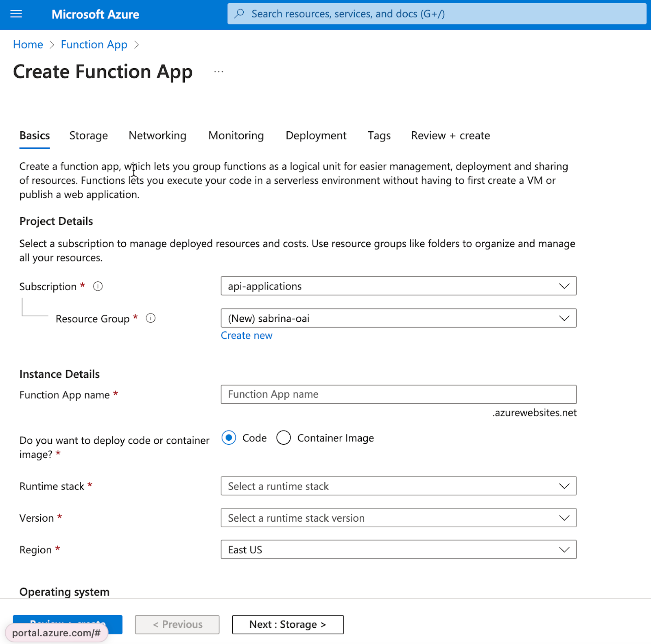Click the Next : Storage button
Image resolution: width=651 pixels, height=644 pixels.
[x=288, y=624]
